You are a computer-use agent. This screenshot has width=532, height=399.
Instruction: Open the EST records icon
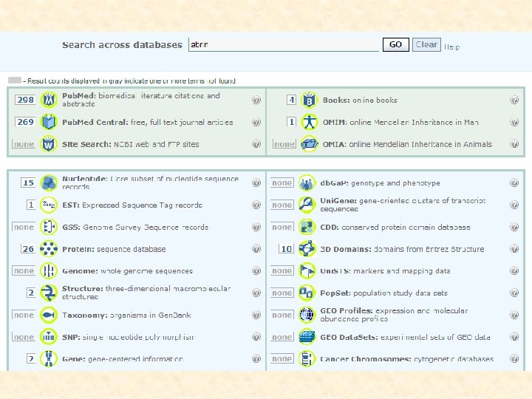(x=49, y=205)
